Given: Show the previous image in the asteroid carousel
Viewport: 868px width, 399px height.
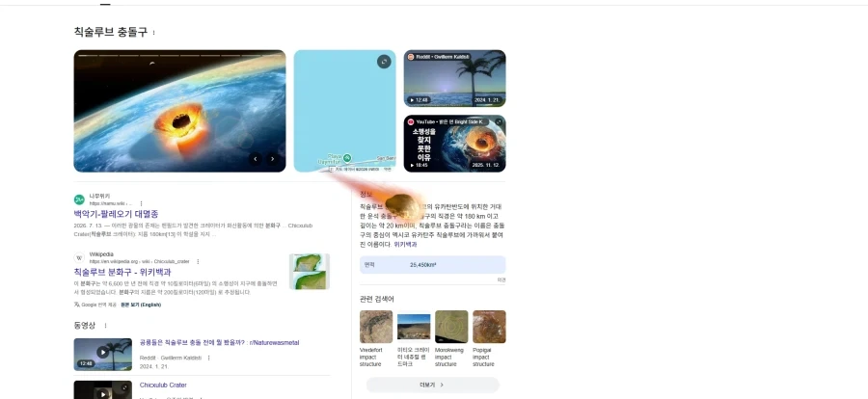Looking at the screenshot, I should 256,159.
